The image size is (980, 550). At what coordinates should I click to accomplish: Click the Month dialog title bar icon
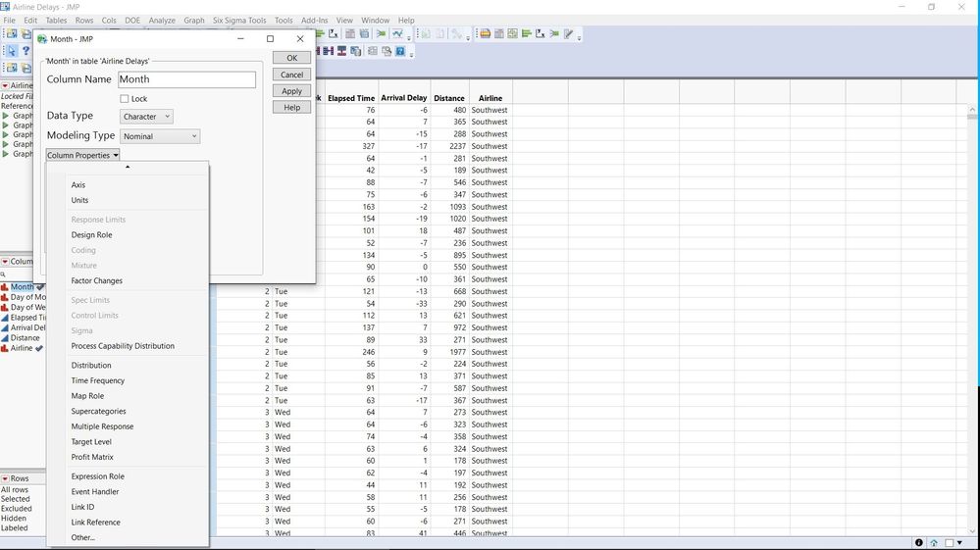tap(42, 39)
